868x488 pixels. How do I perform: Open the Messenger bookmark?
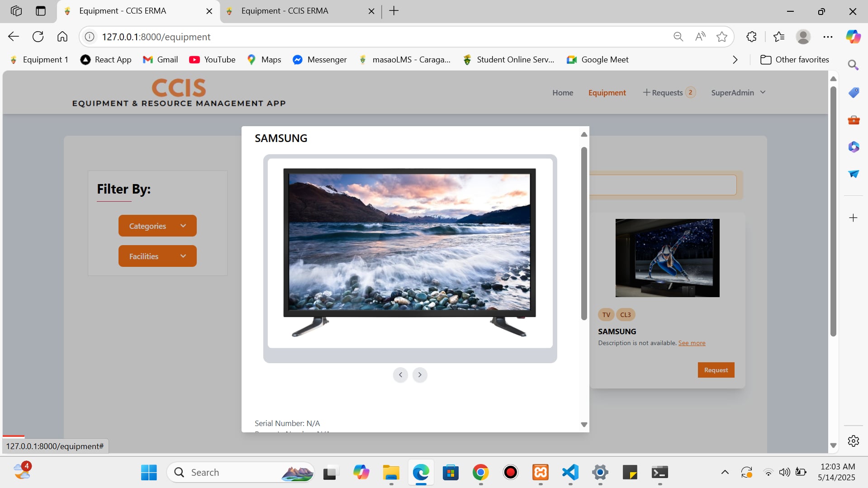pyautogui.click(x=320, y=60)
